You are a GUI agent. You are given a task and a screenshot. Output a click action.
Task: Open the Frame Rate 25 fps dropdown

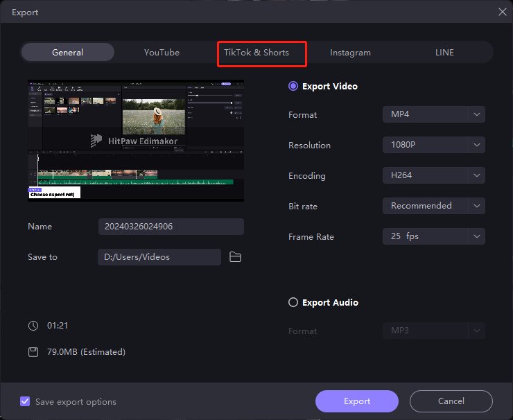(x=434, y=236)
